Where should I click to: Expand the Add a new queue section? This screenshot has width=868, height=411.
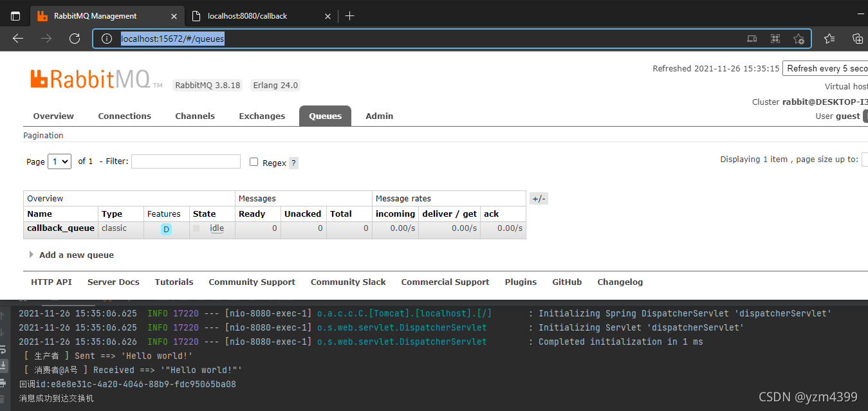pos(76,255)
